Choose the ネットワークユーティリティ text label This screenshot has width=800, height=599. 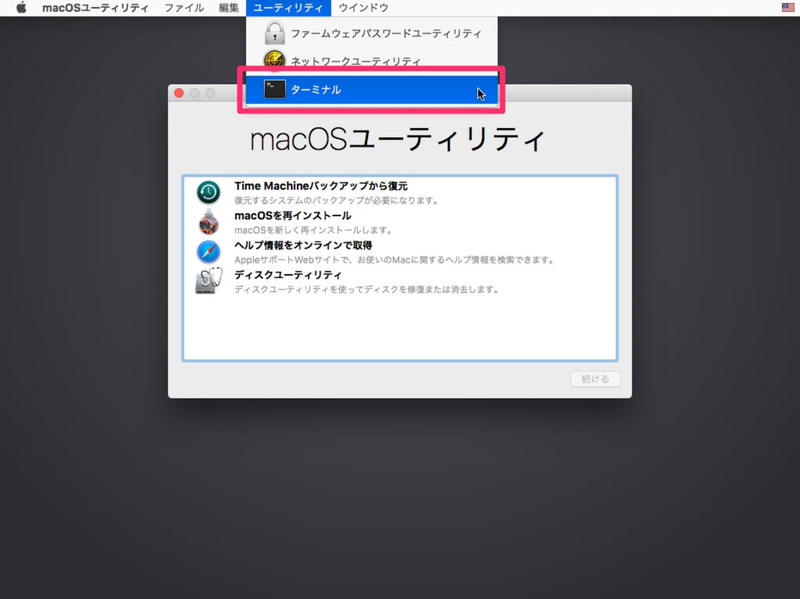[x=355, y=62]
